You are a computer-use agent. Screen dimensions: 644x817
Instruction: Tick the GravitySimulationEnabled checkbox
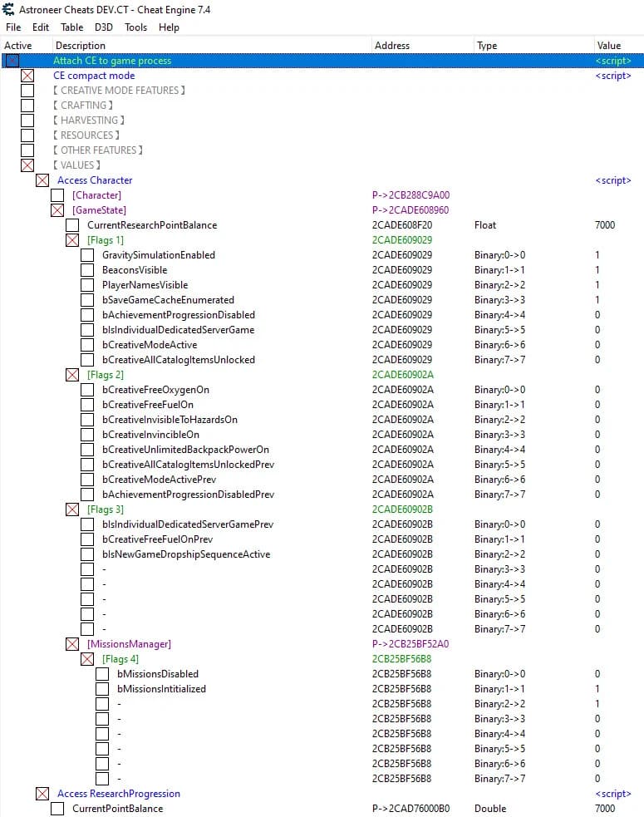87,255
